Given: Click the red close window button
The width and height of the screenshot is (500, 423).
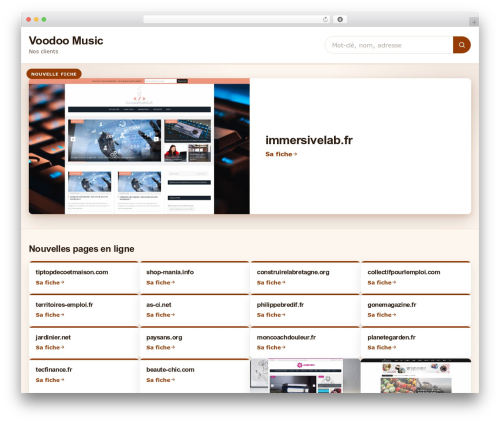Looking at the screenshot, I should point(29,20).
